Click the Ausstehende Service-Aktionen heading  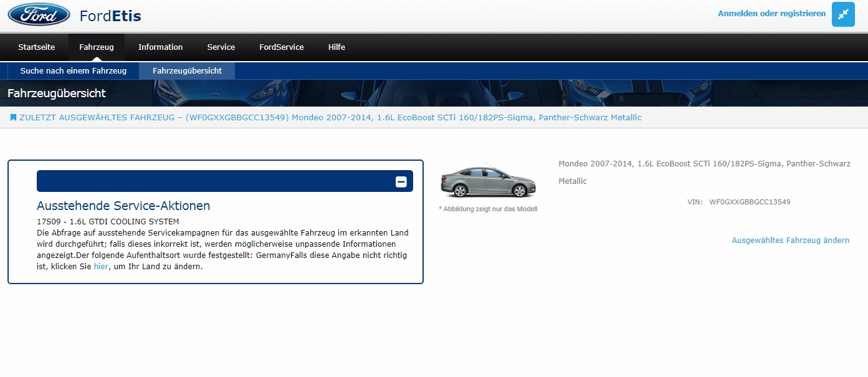point(123,206)
